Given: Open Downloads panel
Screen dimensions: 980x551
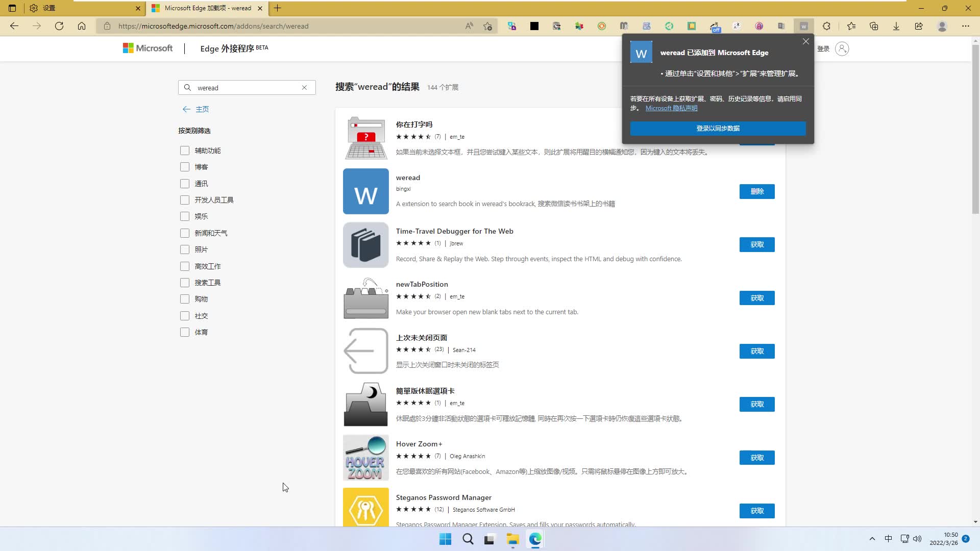Looking at the screenshot, I should point(896,26).
